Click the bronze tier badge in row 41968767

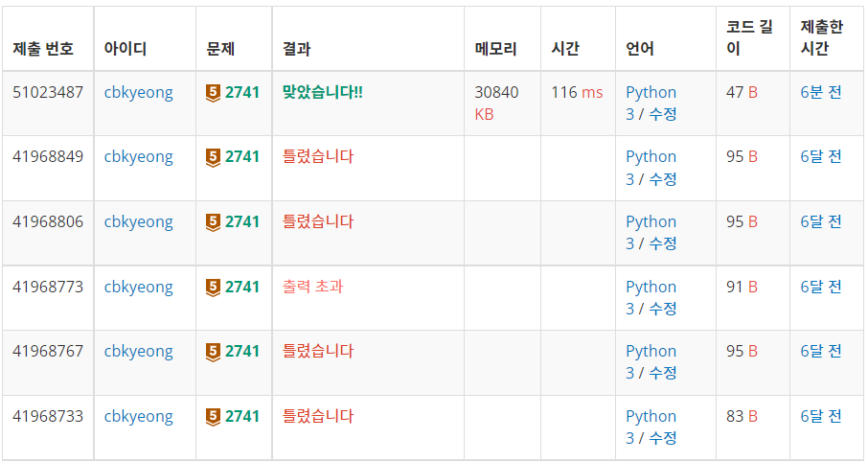[213, 353]
